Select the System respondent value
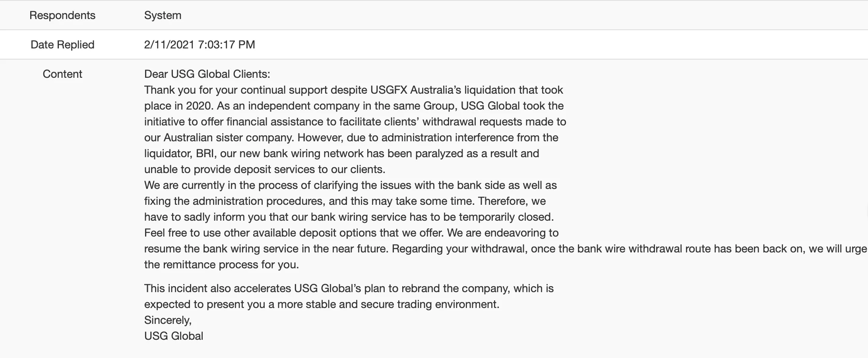 click(x=163, y=15)
